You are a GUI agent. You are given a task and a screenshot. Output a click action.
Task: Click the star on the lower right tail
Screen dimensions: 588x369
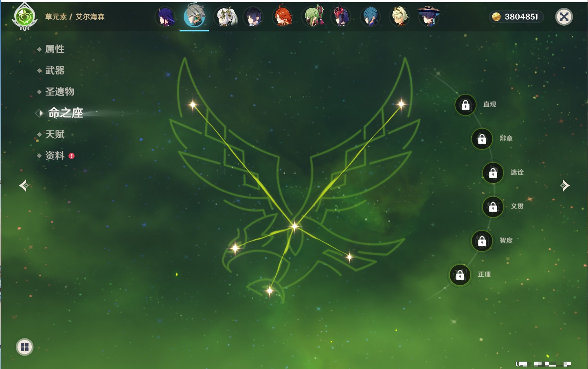(x=349, y=257)
